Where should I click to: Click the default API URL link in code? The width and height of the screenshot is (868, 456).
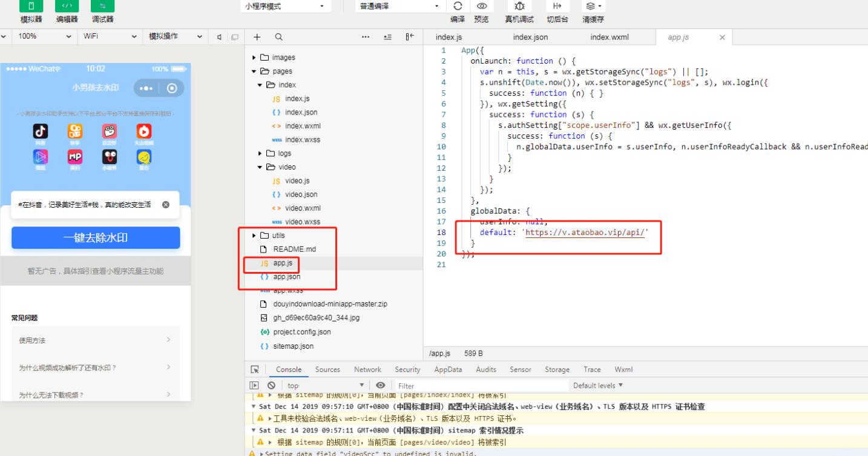(587, 233)
